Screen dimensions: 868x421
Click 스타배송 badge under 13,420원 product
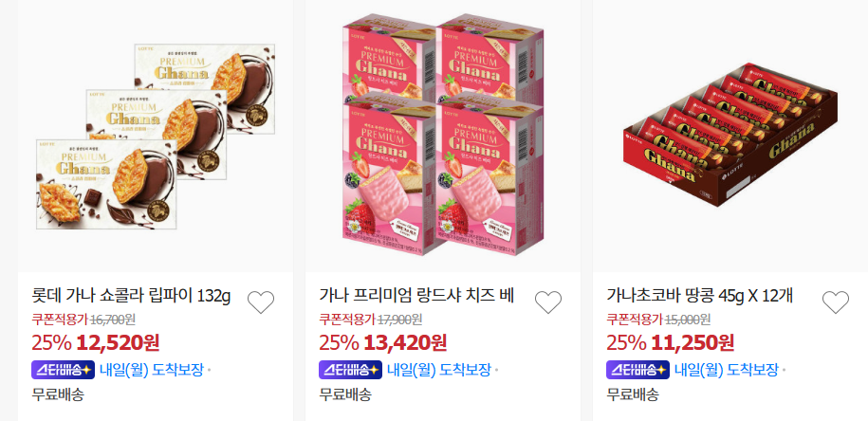[350, 370]
